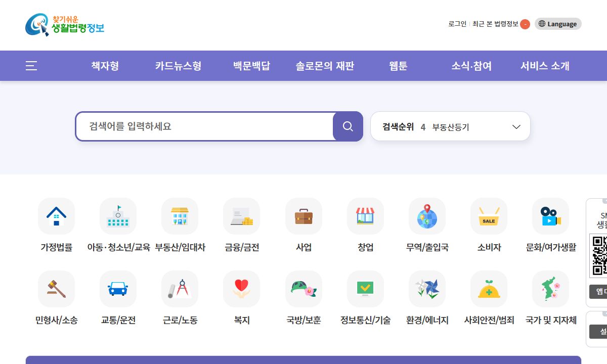Open the 교통/운전 car icon

pos(118,289)
